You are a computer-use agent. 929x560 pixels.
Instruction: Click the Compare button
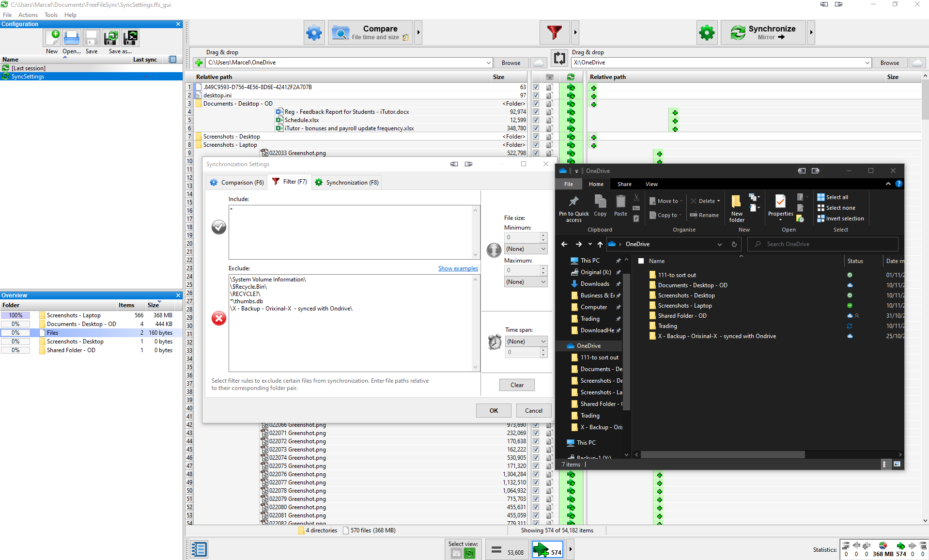[x=371, y=32]
